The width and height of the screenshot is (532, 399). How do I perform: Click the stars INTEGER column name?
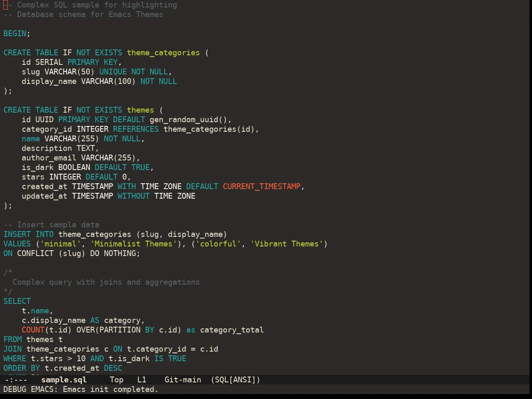(x=33, y=177)
